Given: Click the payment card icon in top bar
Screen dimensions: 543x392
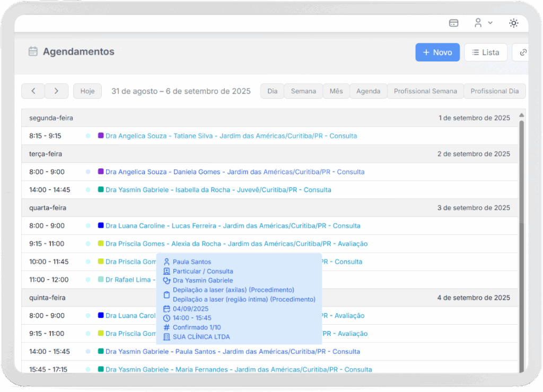Looking at the screenshot, I should 453,23.
